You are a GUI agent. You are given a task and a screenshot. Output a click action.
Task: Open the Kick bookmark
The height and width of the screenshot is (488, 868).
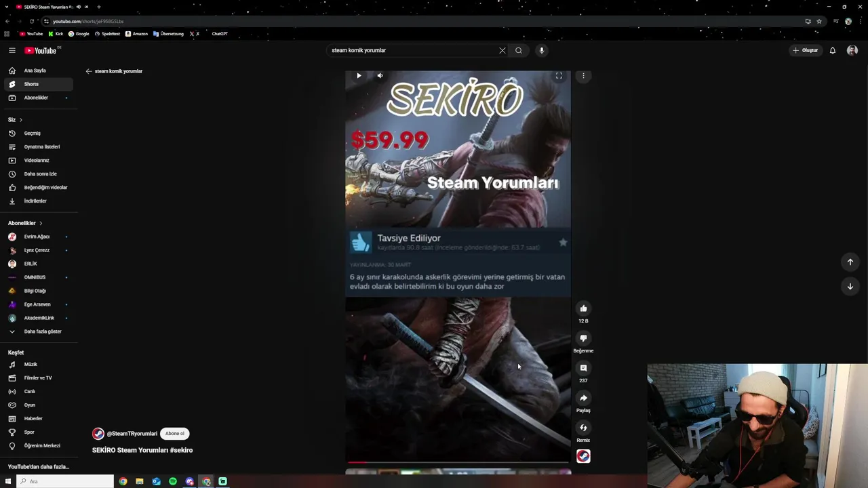click(56, 34)
